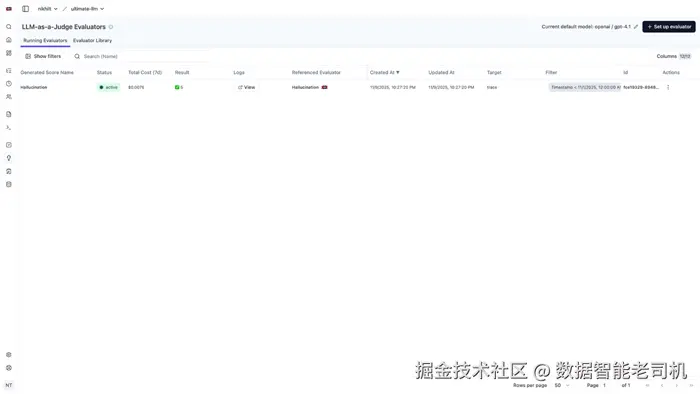Go to Home via sidebar house icon
Viewport: 700px width, 394px height.
point(8,40)
